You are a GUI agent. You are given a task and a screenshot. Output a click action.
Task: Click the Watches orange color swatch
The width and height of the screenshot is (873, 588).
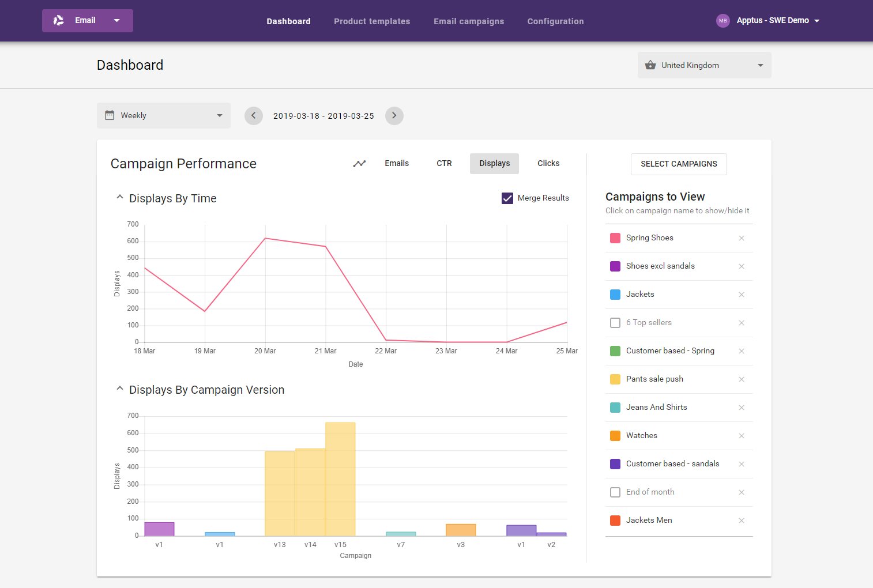point(615,436)
